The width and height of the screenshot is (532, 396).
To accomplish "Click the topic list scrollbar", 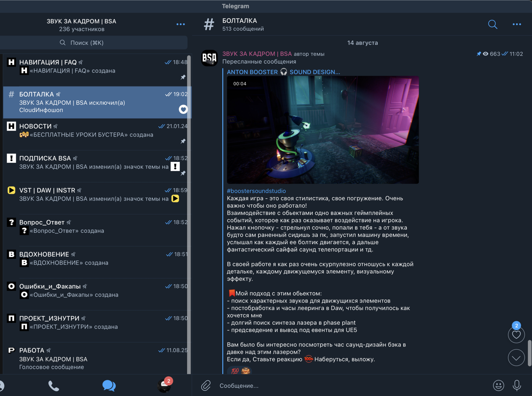I will [x=189, y=214].
